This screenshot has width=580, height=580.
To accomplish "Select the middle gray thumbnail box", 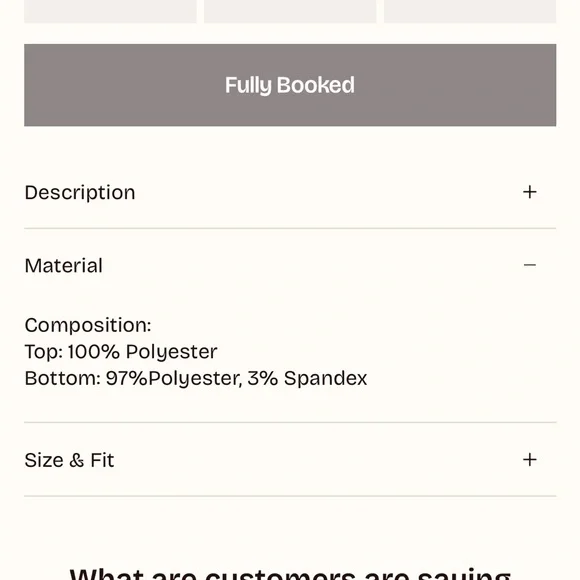I will pyautogui.click(x=290, y=11).
